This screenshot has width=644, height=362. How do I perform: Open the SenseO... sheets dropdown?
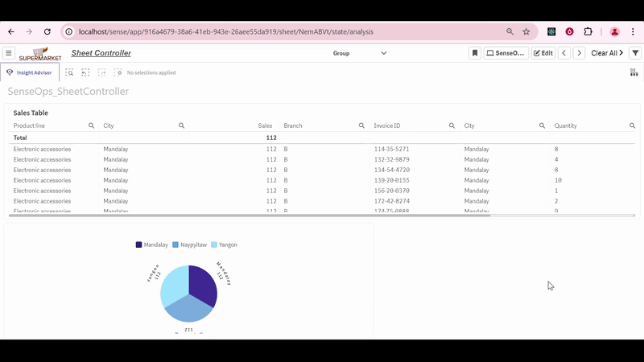coord(506,53)
